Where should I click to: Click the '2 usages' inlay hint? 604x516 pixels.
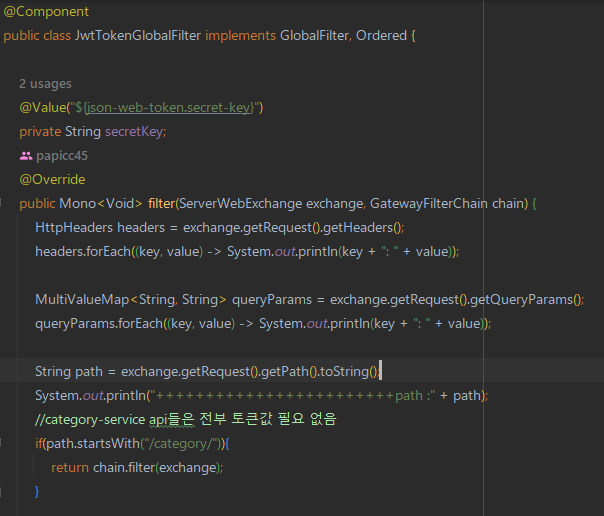point(45,84)
